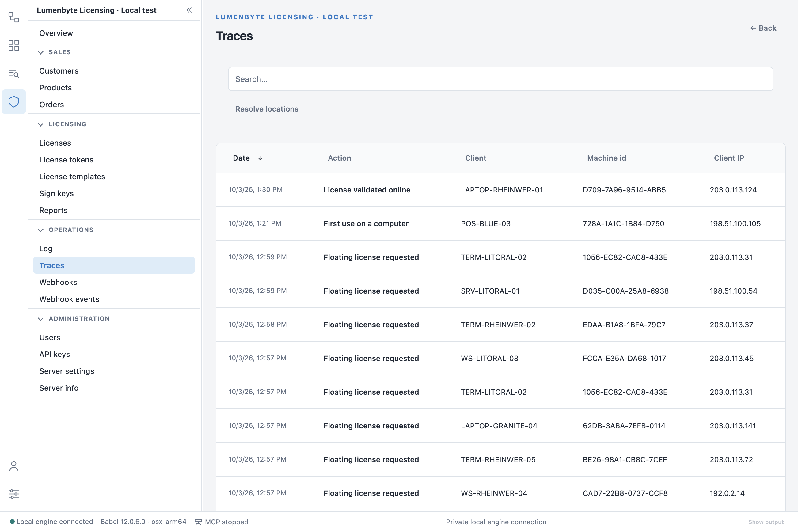Collapse the sidebar with double-chevron icon

point(189,10)
